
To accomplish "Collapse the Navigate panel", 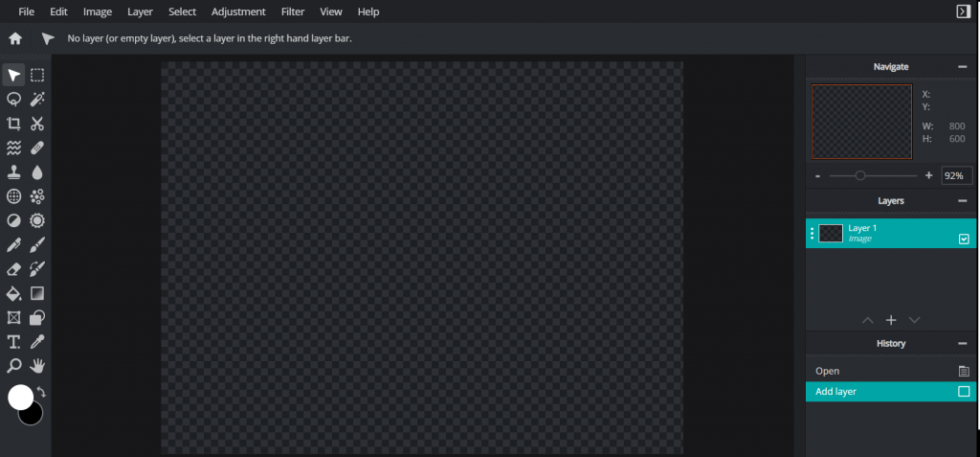I will [x=962, y=66].
